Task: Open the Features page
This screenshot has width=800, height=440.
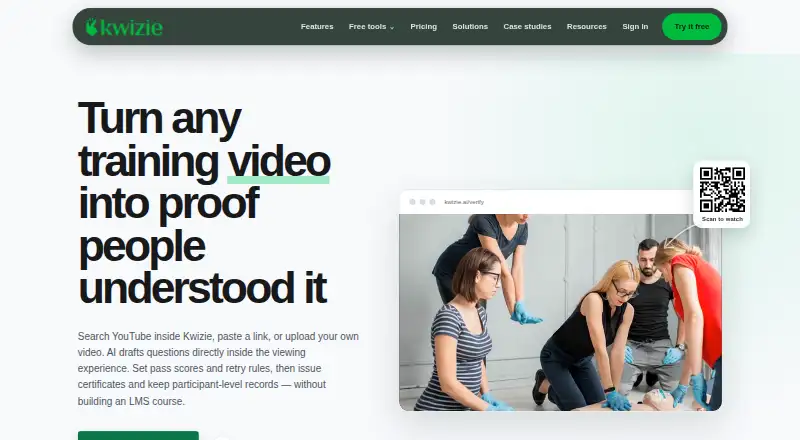Action: click(317, 27)
